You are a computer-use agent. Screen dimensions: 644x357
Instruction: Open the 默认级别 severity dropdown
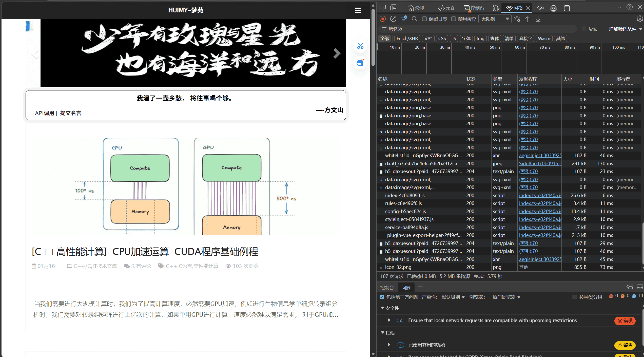pos(453,297)
